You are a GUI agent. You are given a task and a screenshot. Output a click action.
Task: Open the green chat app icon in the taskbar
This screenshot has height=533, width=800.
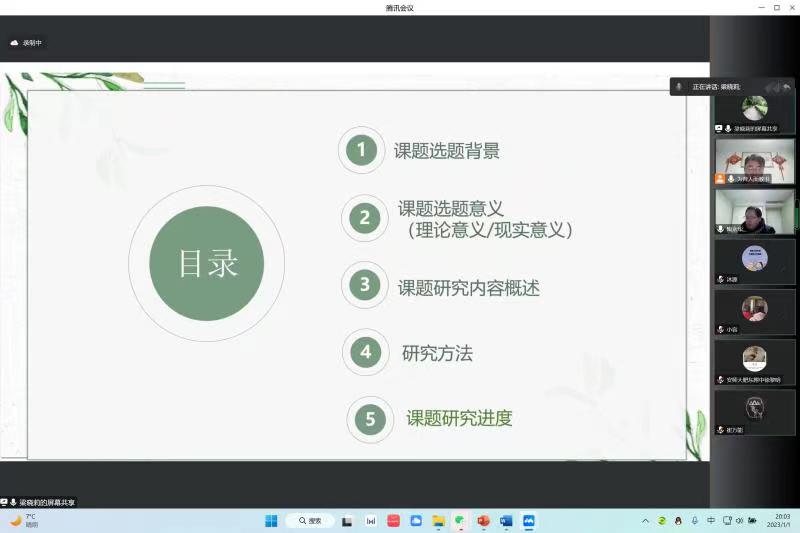(460, 521)
